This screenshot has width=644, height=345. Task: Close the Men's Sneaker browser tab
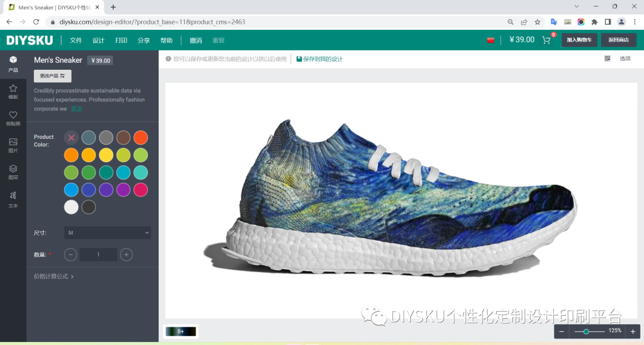[97, 7]
